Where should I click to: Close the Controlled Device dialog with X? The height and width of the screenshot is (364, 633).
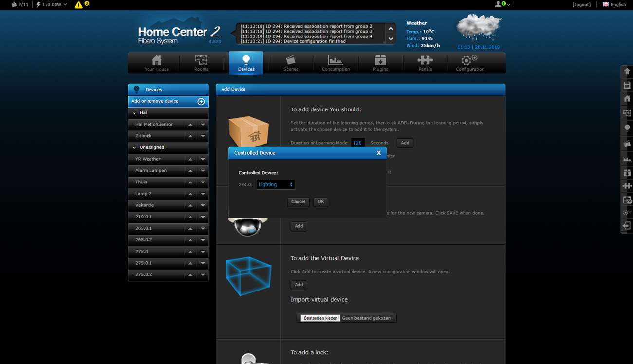click(378, 153)
